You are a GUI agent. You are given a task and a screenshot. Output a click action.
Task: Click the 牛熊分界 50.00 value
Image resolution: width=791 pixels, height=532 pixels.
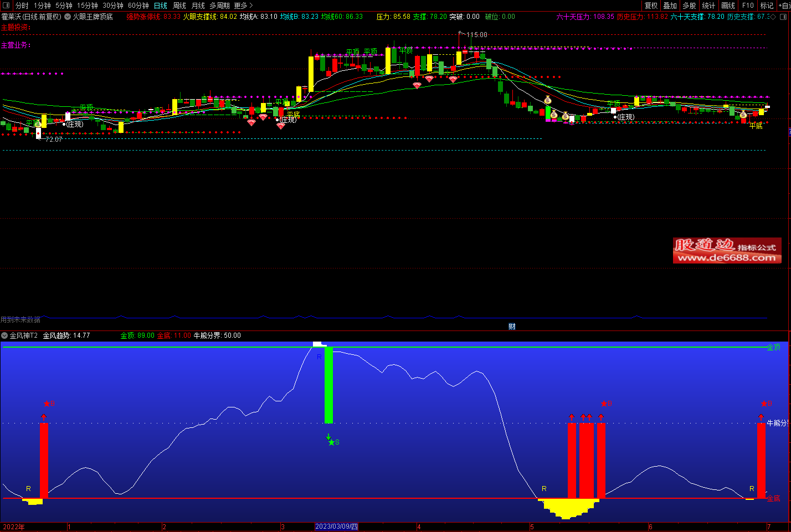coord(217,335)
